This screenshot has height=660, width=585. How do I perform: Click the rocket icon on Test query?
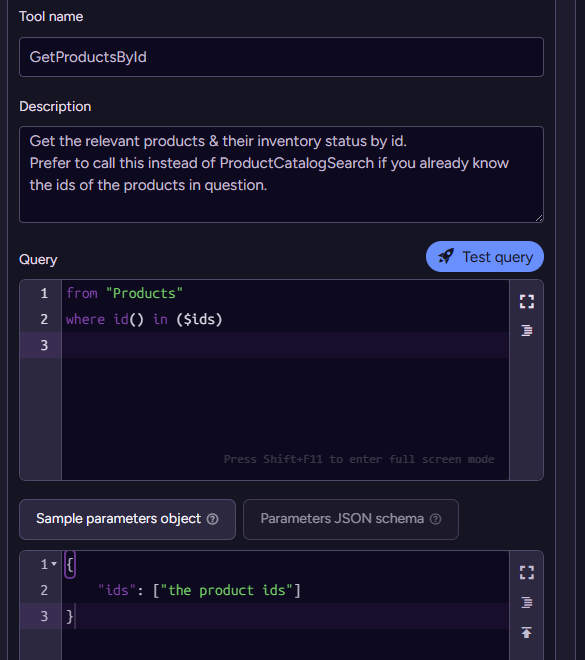[446, 256]
